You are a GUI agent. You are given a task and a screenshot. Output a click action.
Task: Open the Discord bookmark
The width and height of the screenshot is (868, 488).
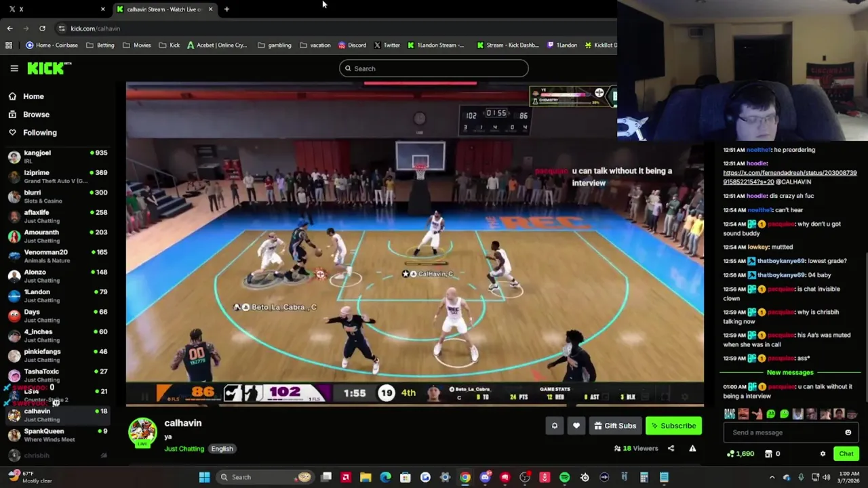click(x=352, y=45)
